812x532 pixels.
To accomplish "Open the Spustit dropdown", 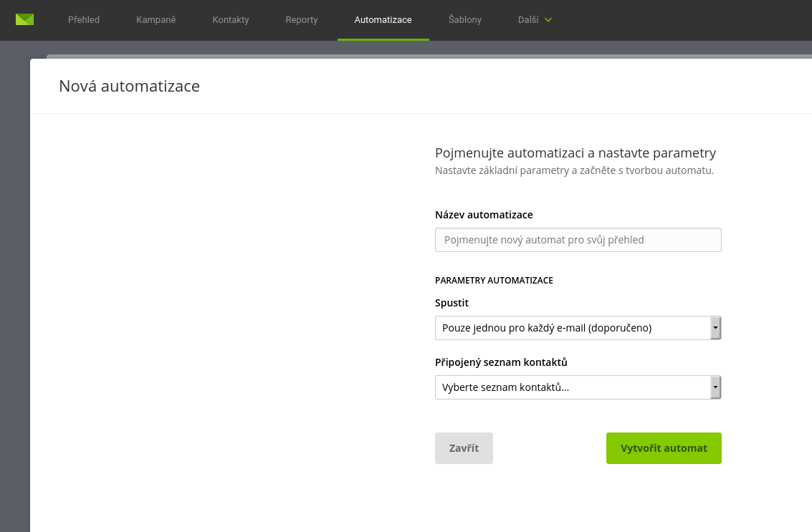I will [578, 328].
